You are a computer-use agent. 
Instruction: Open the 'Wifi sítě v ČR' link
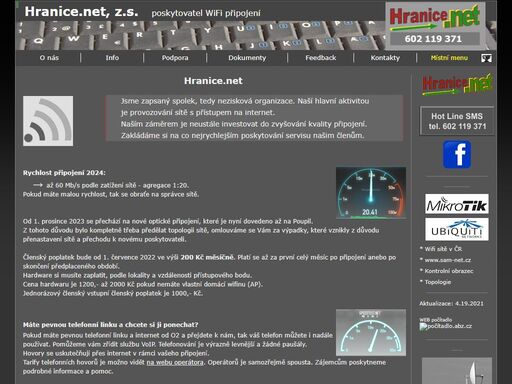[443, 249]
